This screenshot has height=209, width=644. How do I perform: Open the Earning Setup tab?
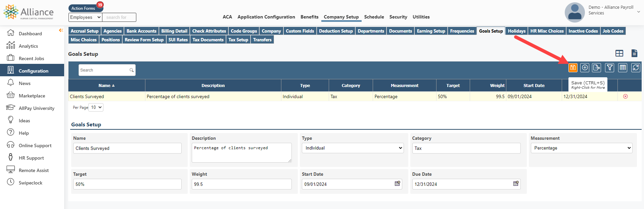tap(431, 31)
